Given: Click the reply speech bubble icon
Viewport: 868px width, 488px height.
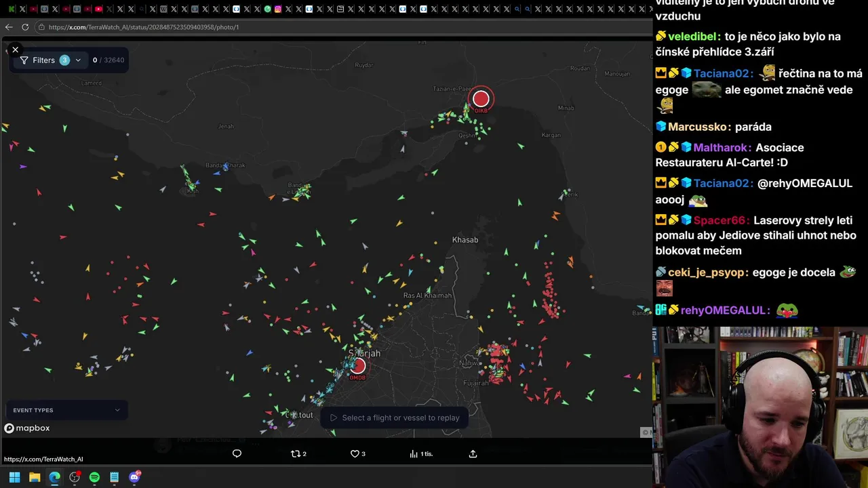Looking at the screenshot, I should click(237, 453).
